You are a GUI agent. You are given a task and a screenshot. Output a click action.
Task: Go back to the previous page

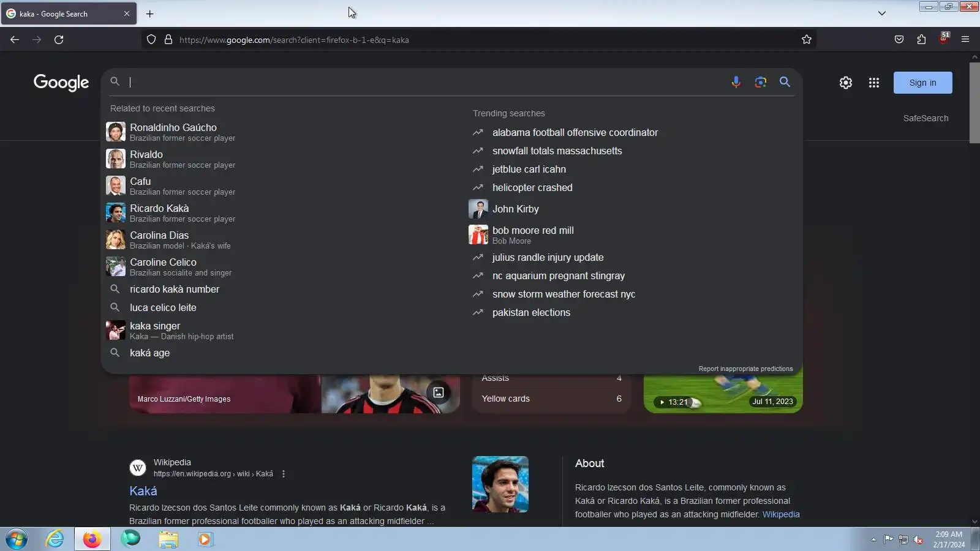point(15,40)
